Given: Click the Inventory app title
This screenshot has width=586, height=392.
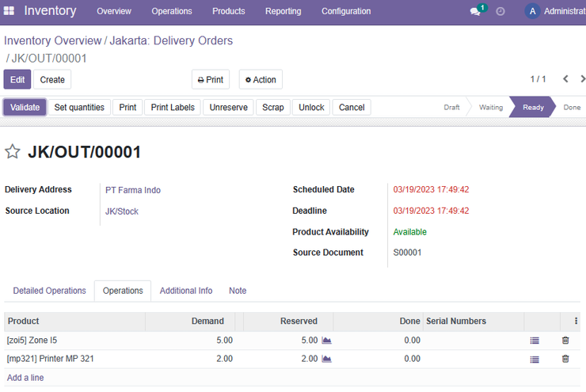Looking at the screenshot, I should coord(50,11).
